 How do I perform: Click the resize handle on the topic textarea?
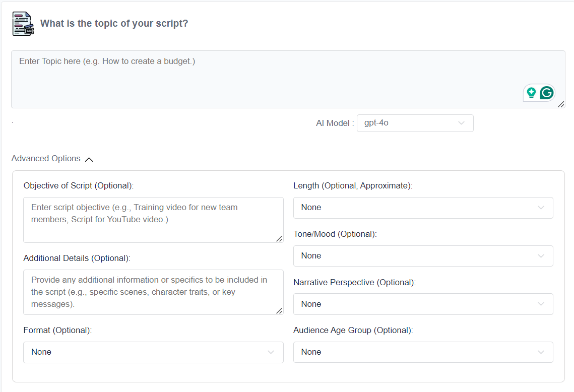coord(561,104)
